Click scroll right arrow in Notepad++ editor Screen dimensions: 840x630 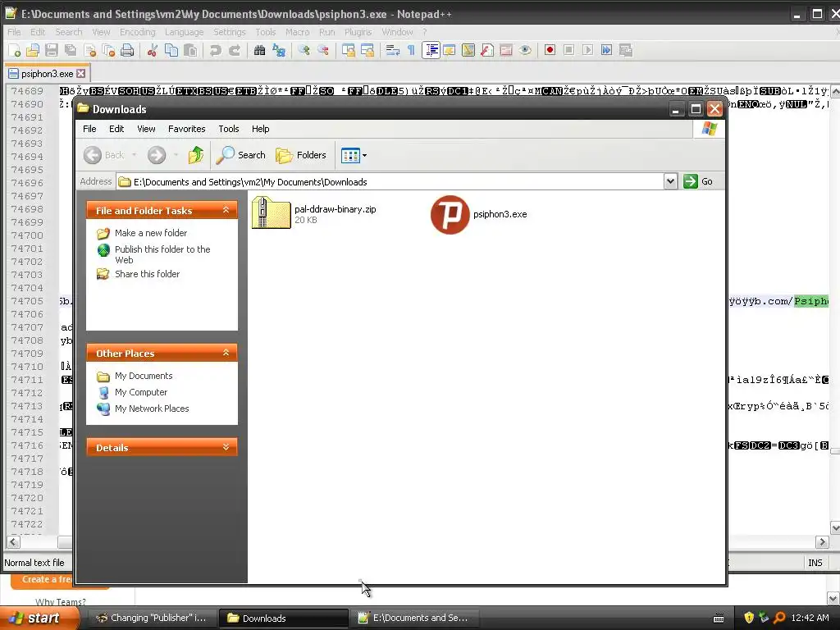[x=822, y=542]
